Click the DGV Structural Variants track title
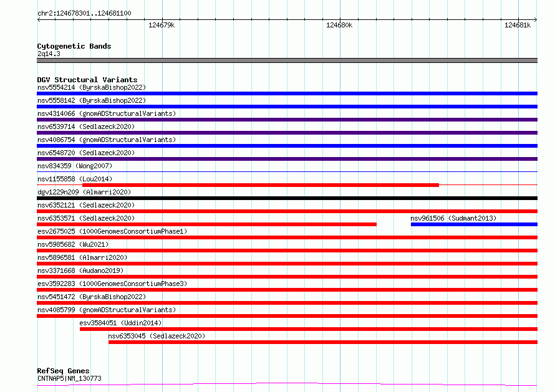Viewport: 555px width, 392px height. tap(87, 80)
